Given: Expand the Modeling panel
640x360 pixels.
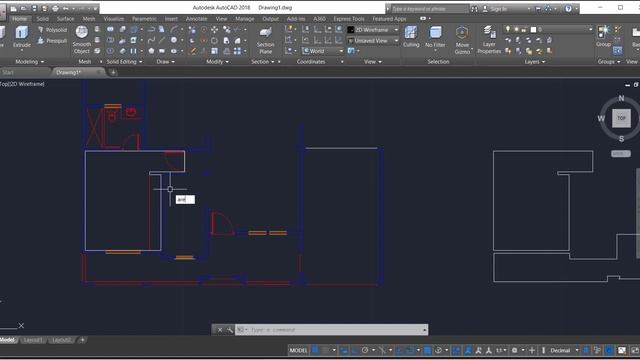Looking at the screenshot, I should 30,62.
